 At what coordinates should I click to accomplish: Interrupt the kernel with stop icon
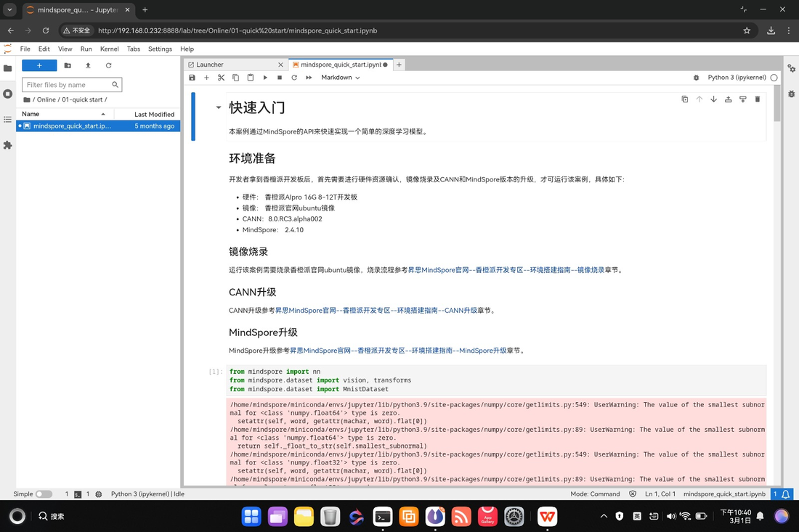[280, 77]
